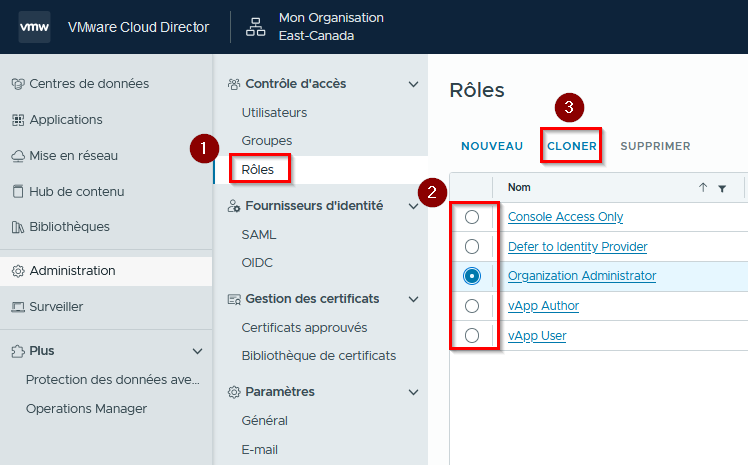
Task: Click the Surveiller monitor icon
Action: 18,307
